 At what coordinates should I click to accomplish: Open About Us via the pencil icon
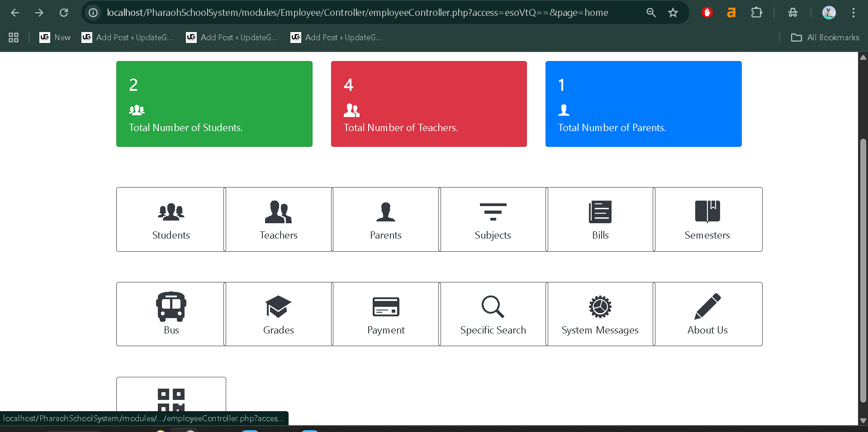pos(707,314)
